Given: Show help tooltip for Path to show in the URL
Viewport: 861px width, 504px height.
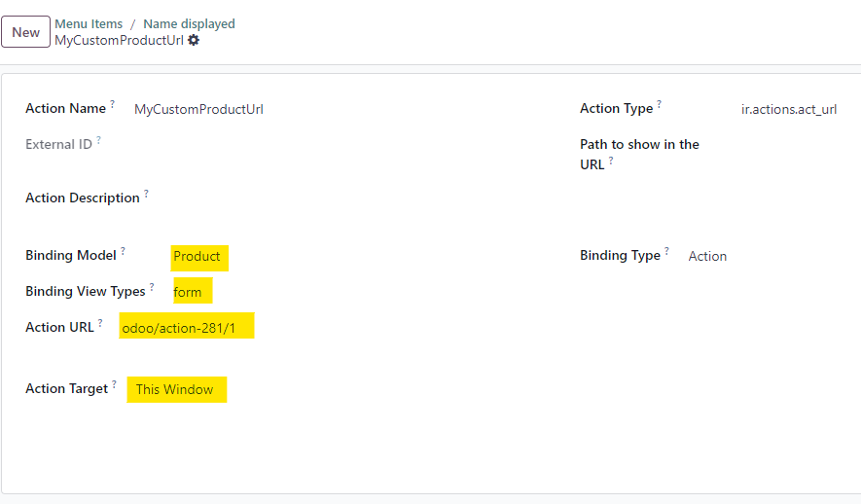Looking at the screenshot, I should tap(611, 160).
